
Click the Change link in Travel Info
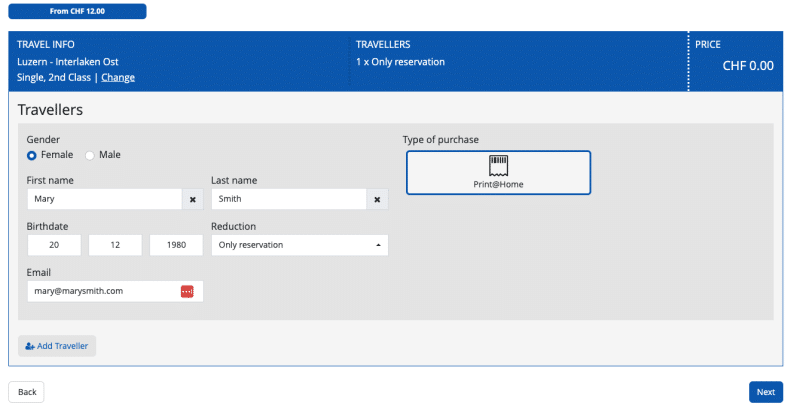point(118,78)
